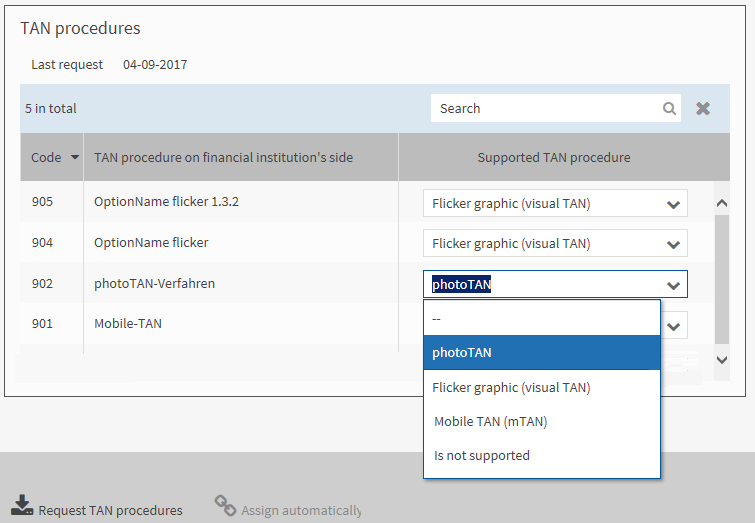Pick 'Is not supported' from list
This screenshot has width=755, height=523.
click(x=541, y=456)
